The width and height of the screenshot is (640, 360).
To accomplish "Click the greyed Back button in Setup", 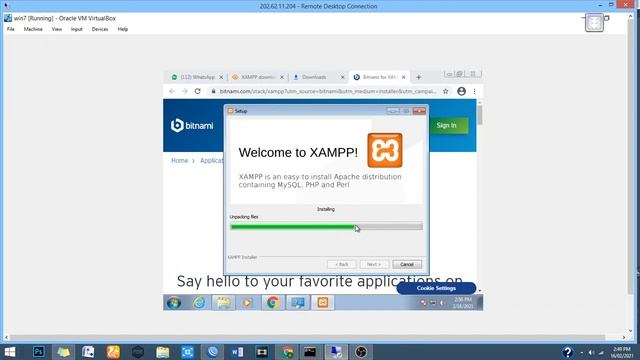I will coord(342,264).
